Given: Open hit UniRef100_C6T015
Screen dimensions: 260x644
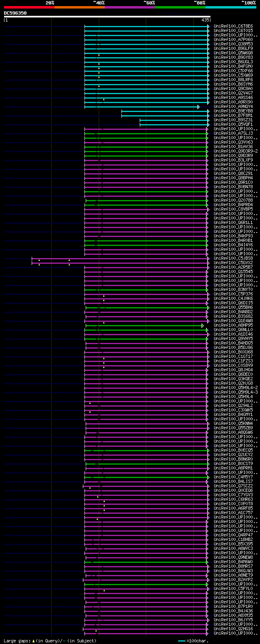Looking at the screenshot, I should click(x=233, y=31).
